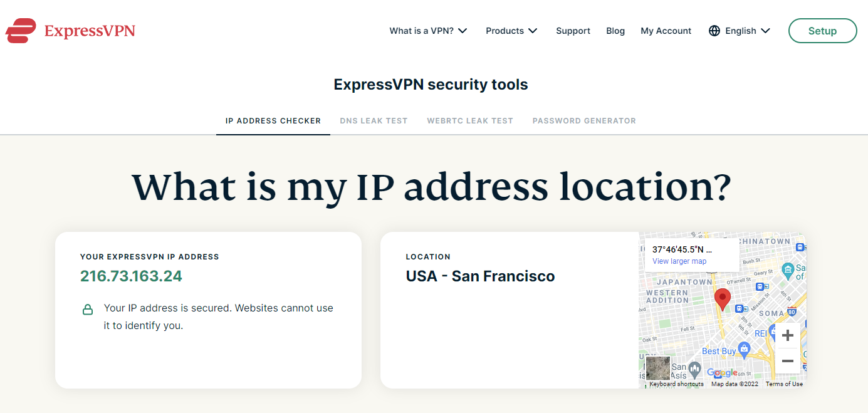
Task: Click the Your IP address is secured message
Action: [x=219, y=317]
